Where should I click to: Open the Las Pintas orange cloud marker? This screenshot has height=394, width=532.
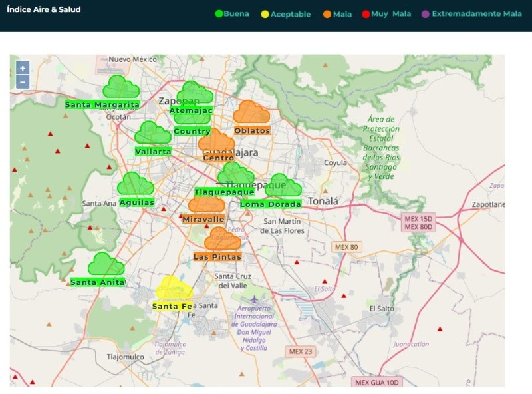(222, 239)
